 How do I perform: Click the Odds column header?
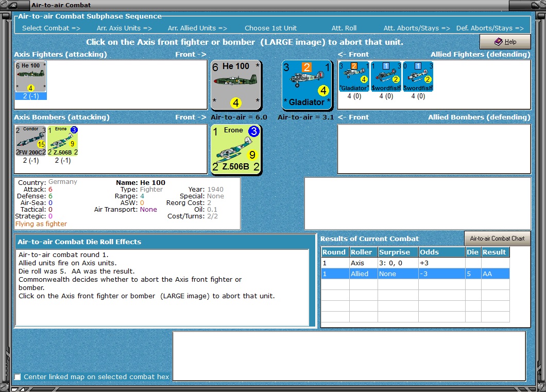pyautogui.click(x=441, y=252)
